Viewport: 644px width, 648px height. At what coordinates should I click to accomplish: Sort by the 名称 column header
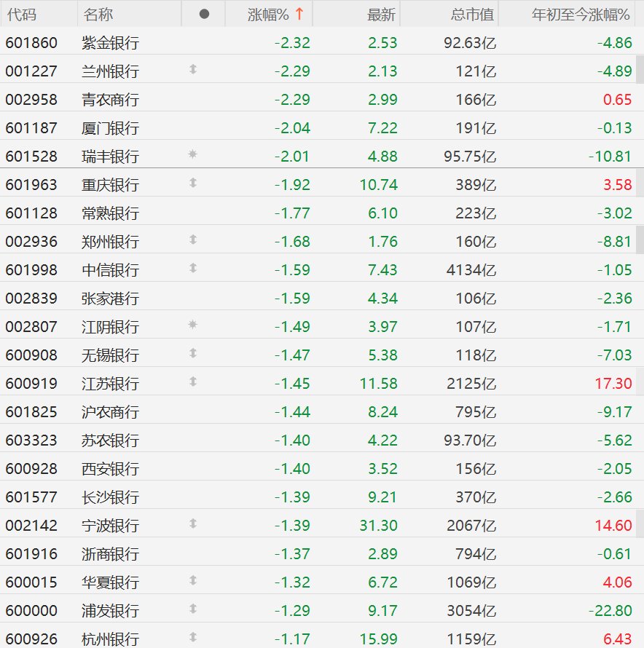(98, 15)
